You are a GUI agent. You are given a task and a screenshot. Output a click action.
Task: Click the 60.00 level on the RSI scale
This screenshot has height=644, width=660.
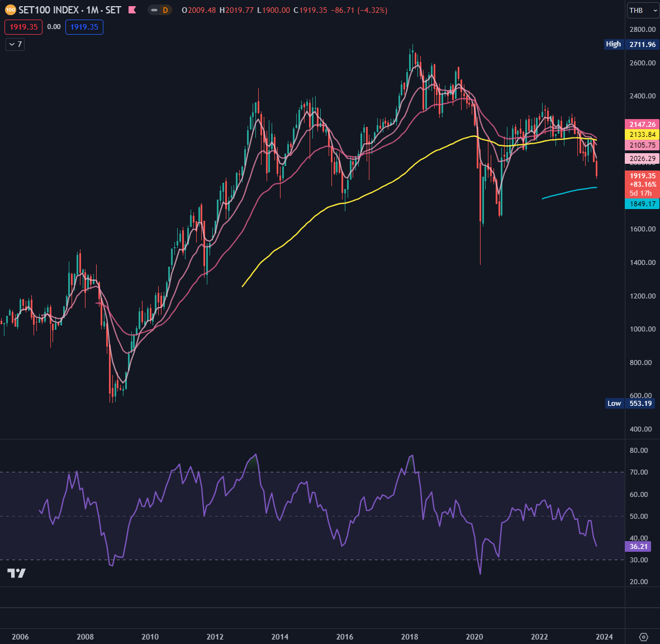pyautogui.click(x=639, y=495)
